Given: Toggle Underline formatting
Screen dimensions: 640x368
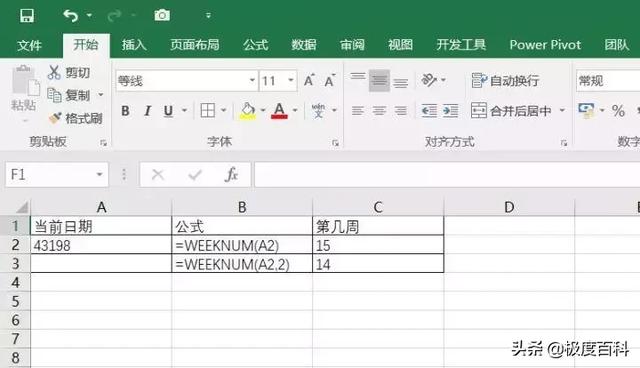Looking at the screenshot, I should (x=168, y=111).
